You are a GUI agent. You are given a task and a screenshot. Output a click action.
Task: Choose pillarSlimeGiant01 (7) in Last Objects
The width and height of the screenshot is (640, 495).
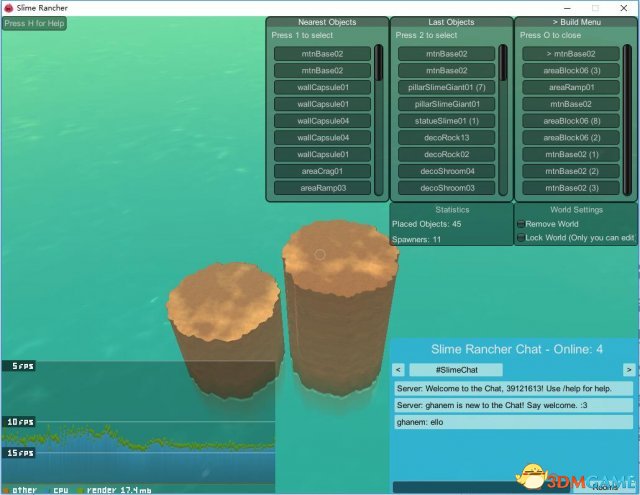446,87
